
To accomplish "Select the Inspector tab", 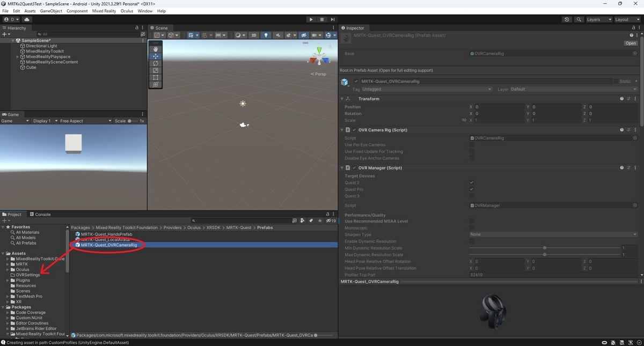I will pos(353,28).
